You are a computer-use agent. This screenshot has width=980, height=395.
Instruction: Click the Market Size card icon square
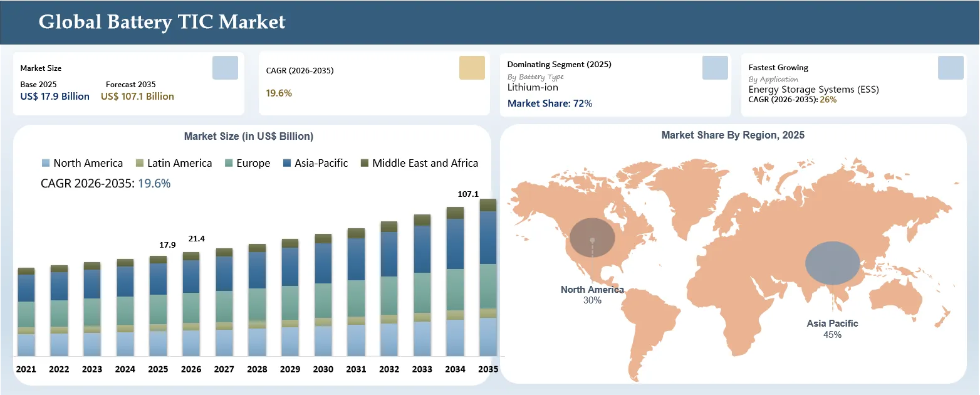pyautogui.click(x=225, y=68)
